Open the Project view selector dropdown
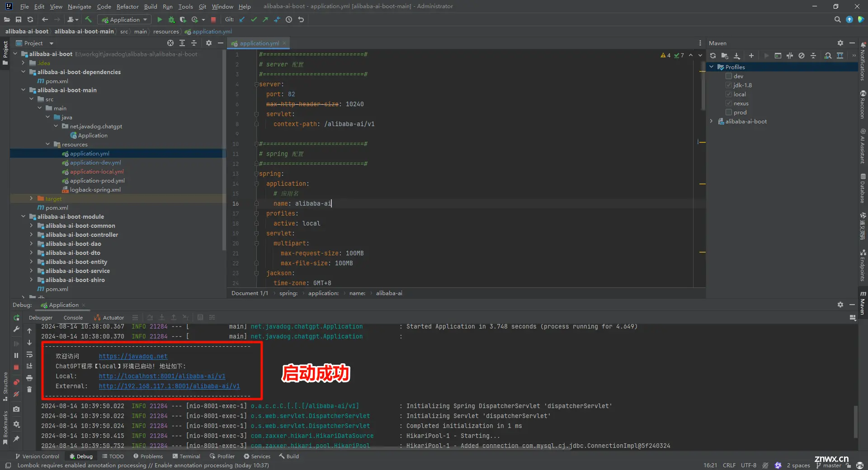This screenshot has height=470, width=868. 34,43
